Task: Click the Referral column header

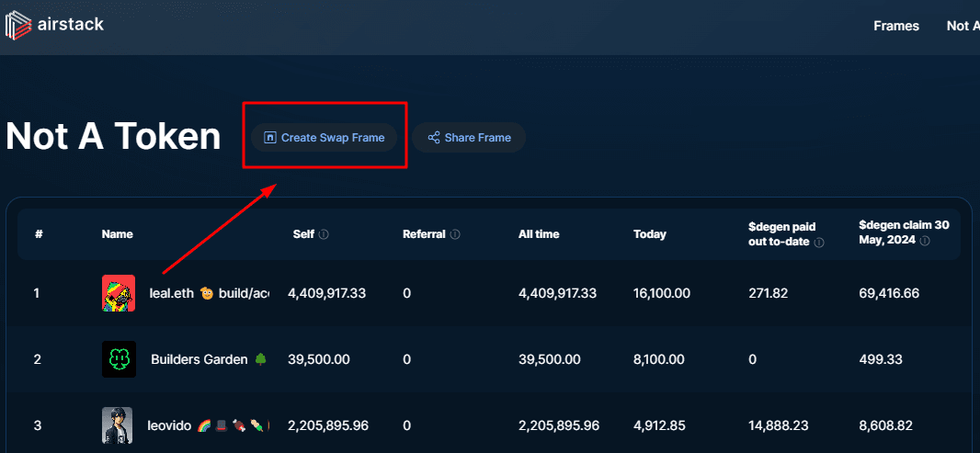Action: [x=425, y=234]
